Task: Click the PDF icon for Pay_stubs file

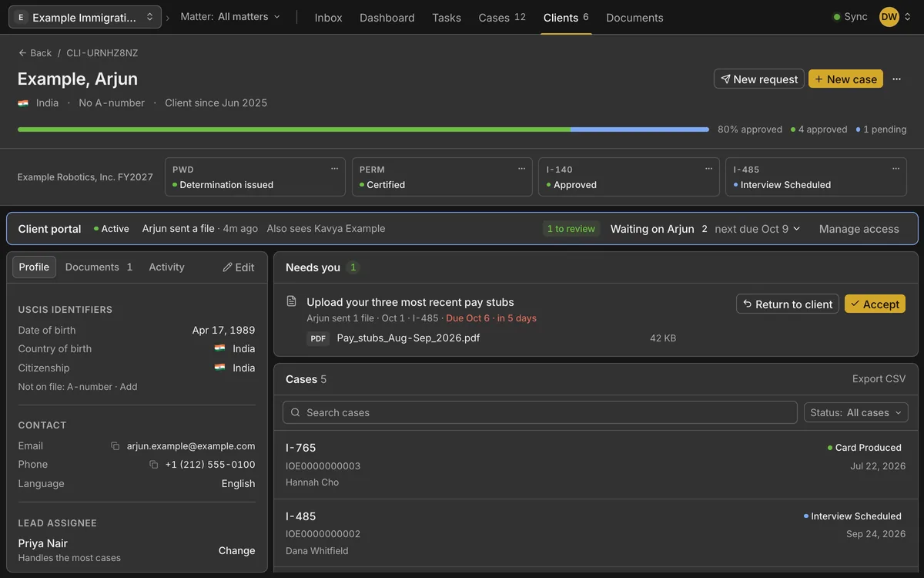Action: pos(318,338)
